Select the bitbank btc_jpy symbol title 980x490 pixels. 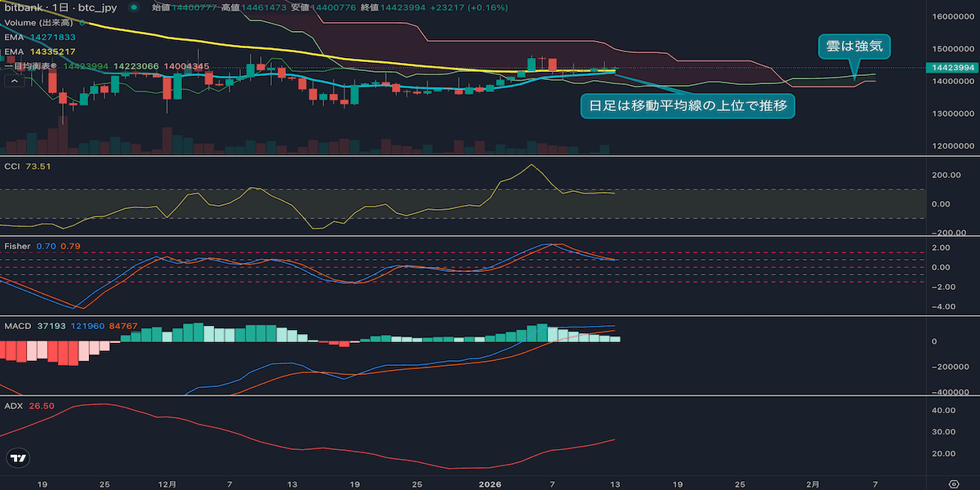pyautogui.click(x=62, y=7)
